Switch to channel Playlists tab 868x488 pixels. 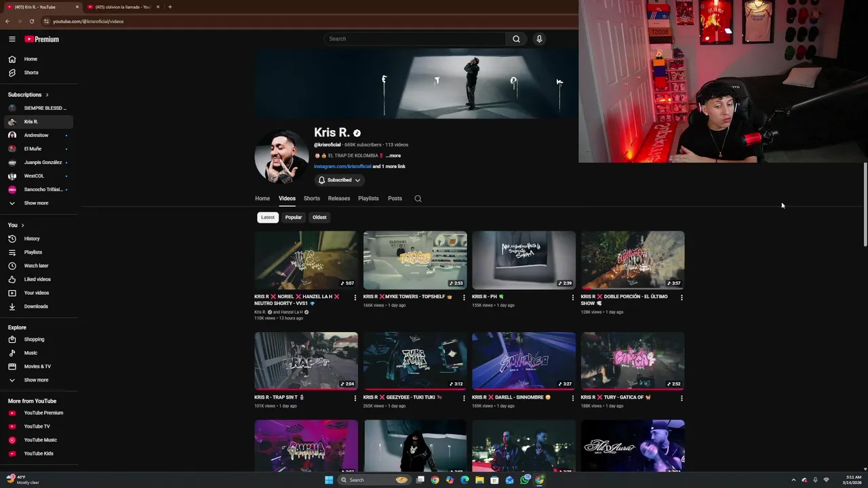(x=368, y=199)
